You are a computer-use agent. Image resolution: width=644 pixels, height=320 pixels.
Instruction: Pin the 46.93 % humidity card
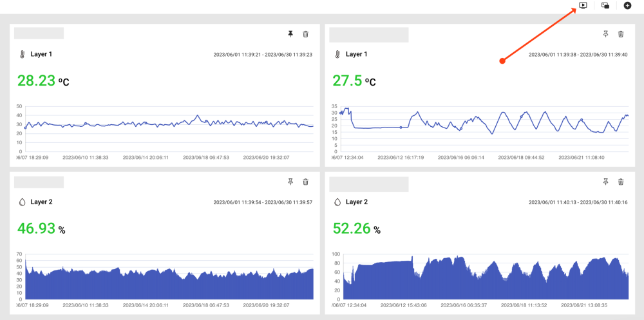[x=290, y=182]
